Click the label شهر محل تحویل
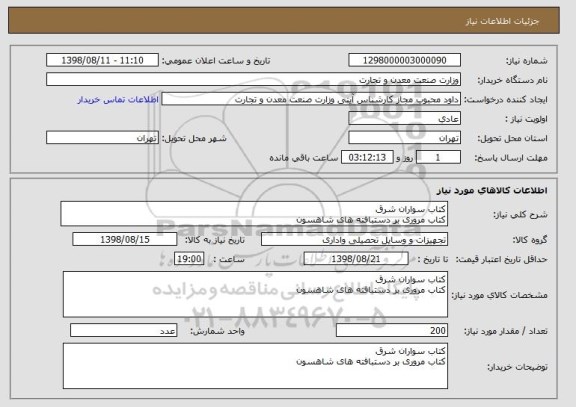 click(194, 138)
